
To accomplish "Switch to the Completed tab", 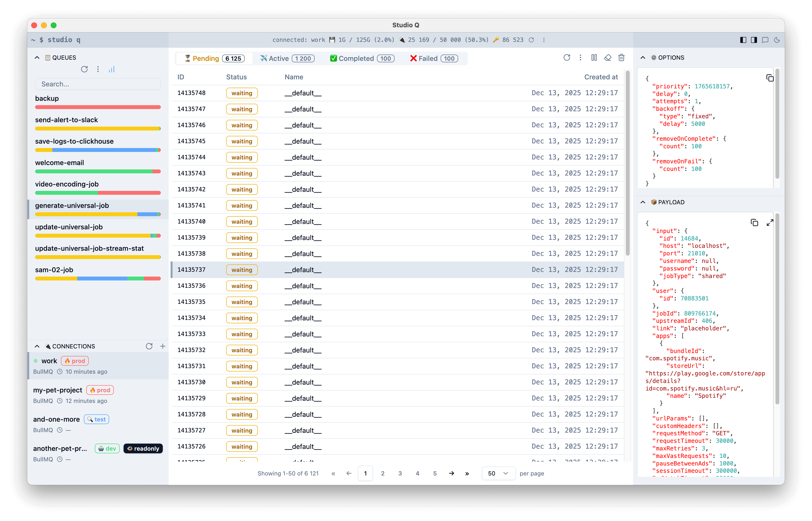I will (x=361, y=58).
